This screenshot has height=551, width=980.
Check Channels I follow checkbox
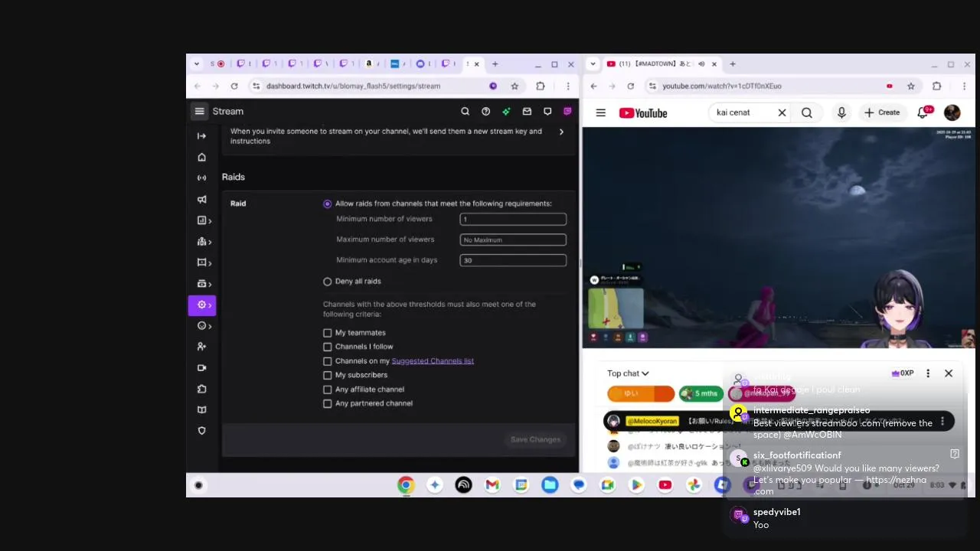pos(328,347)
